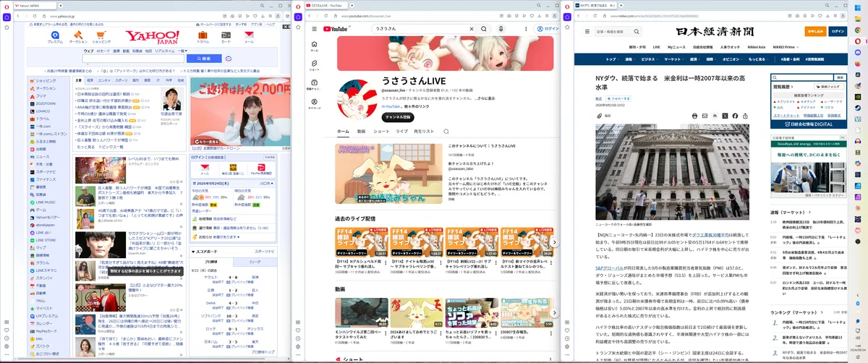Screen dimensions: 868x363
Task: Start YouTube voice search with microphone
Action: (501, 29)
